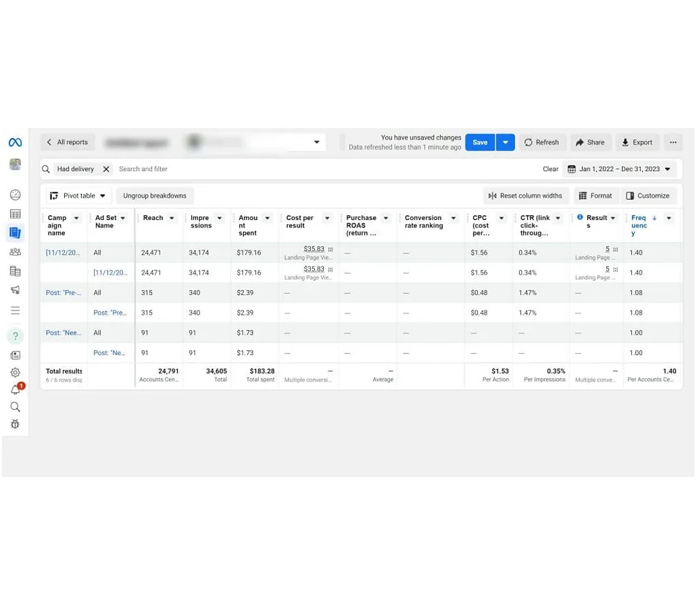Open the Cost per result column menu

[327, 218]
